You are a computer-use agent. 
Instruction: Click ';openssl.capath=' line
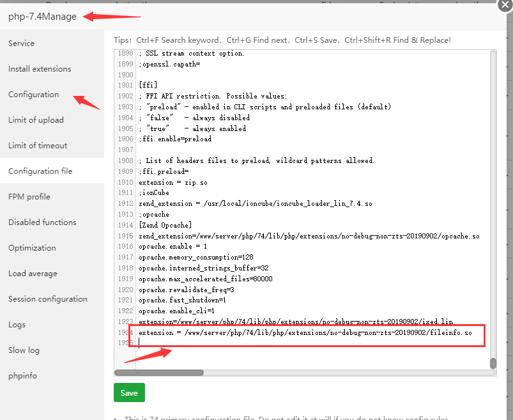click(x=169, y=64)
